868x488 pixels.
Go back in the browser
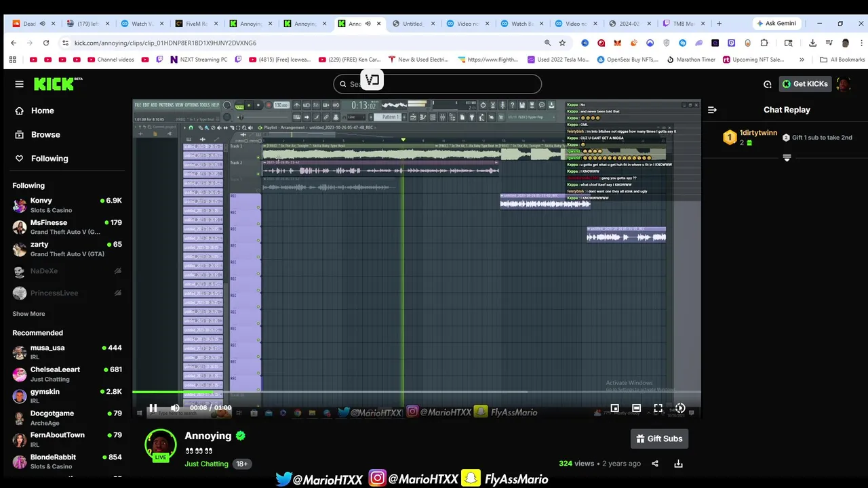(14, 43)
